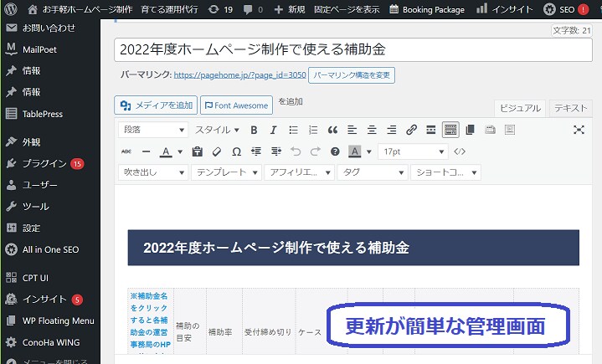
Task: Increase indent of paragraph
Action: [276, 151]
